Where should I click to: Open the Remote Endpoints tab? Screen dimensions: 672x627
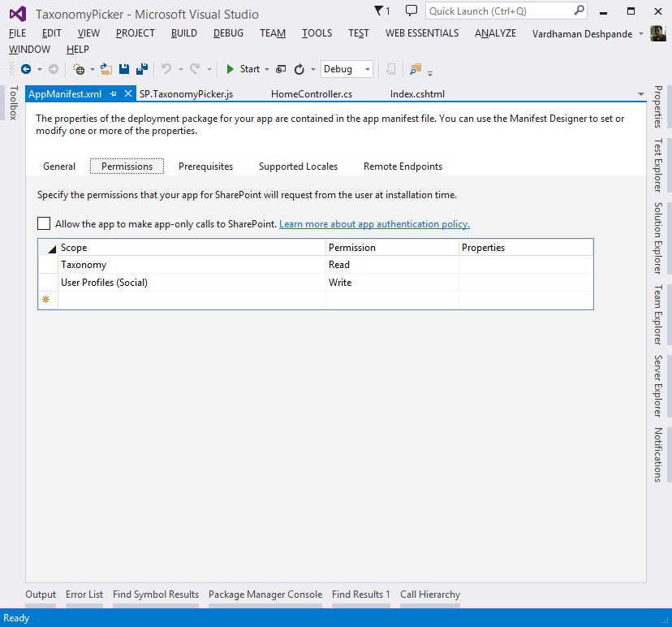(x=403, y=166)
